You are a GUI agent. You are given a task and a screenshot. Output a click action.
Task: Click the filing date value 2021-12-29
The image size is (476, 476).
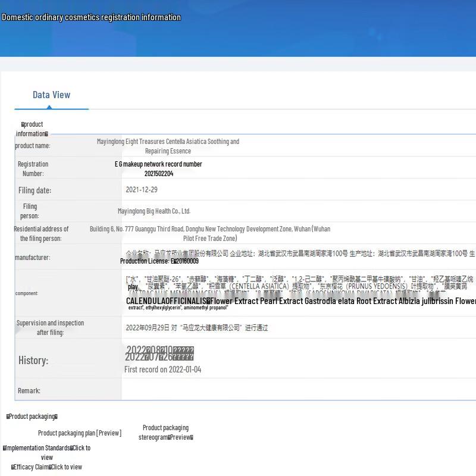[x=142, y=190]
